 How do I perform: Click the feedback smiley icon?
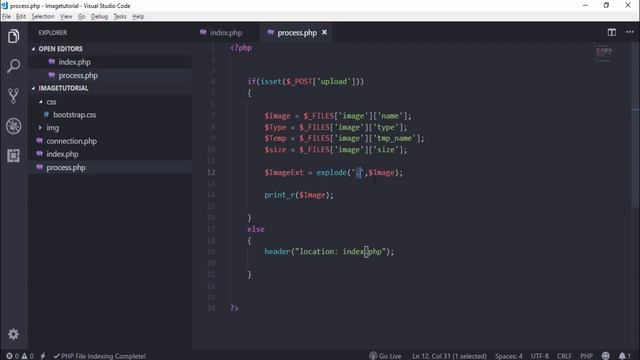[x=606, y=356]
